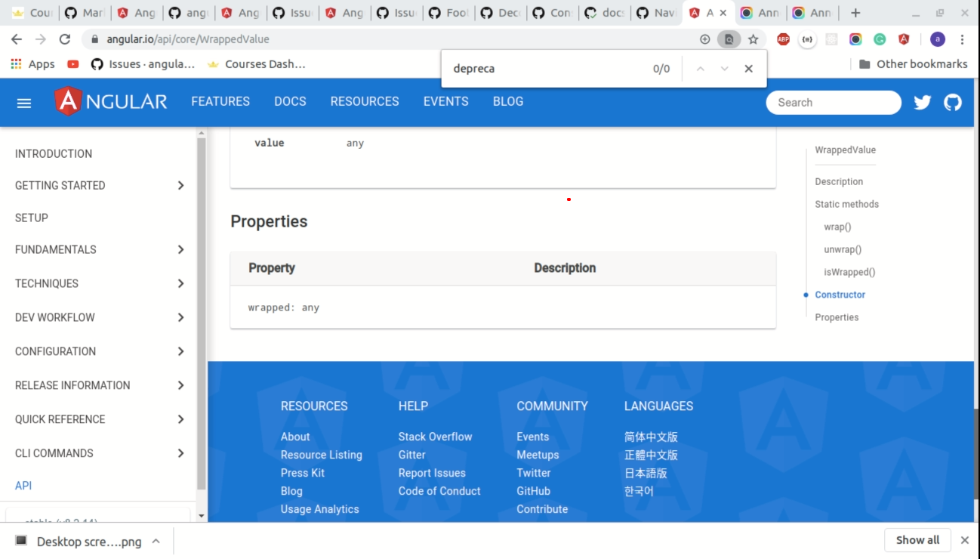
Task: Jump to Properties in page contents
Action: [x=837, y=317]
